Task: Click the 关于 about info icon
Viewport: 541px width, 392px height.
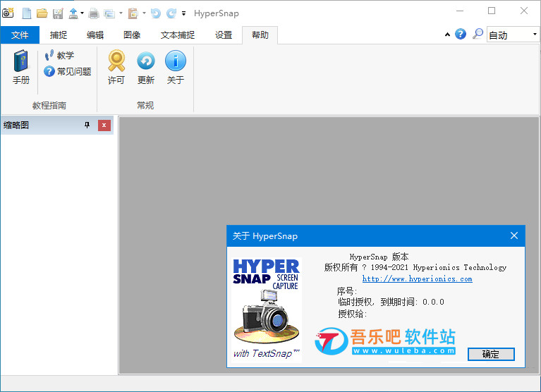Action: point(175,67)
